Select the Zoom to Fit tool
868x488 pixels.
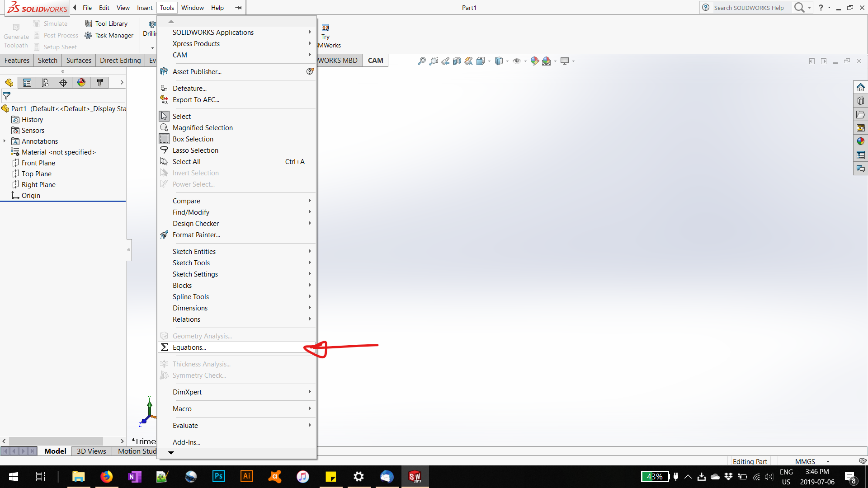pos(422,61)
